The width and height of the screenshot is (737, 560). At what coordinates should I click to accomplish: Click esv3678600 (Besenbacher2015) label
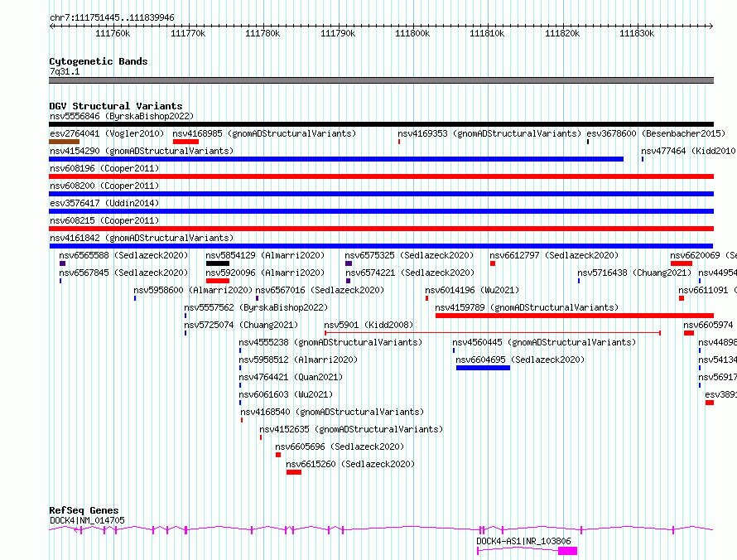click(656, 133)
